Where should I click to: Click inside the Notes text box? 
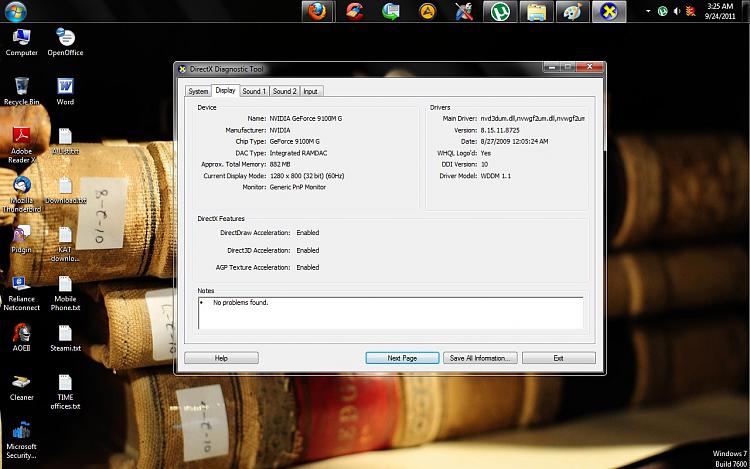(x=391, y=313)
